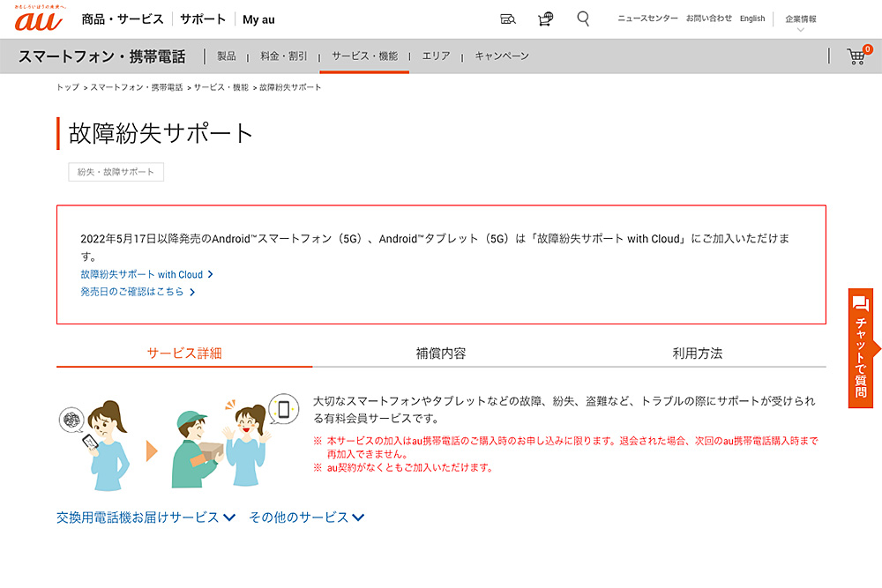Open the online shop cart-globe icon

545,19
